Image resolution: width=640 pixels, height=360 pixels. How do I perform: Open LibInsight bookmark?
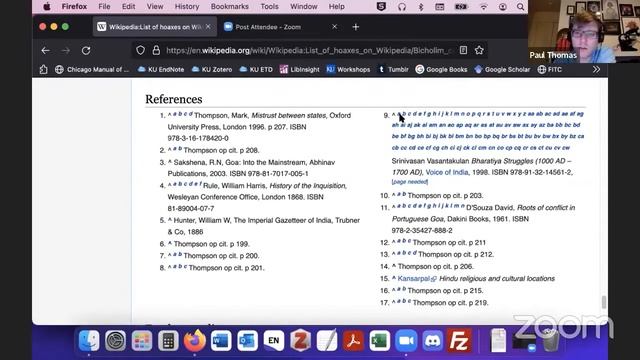tap(300, 69)
